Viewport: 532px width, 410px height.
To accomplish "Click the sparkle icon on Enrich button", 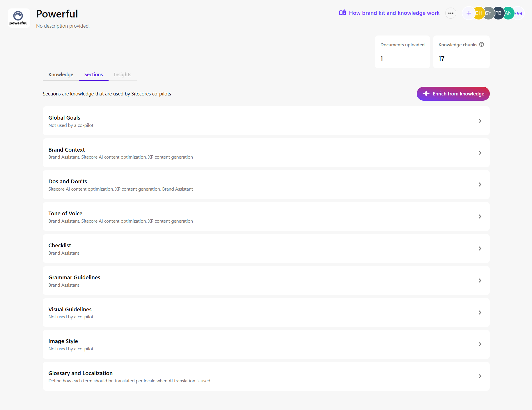I will pos(426,94).
